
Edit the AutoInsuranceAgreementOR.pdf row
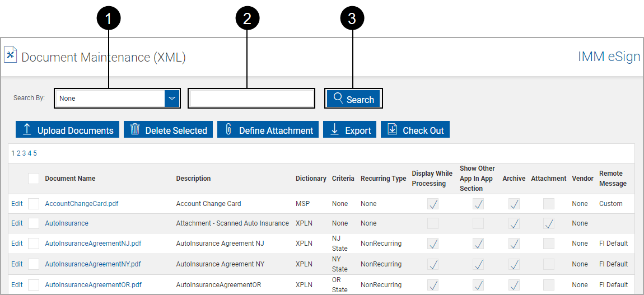point(17,284)
